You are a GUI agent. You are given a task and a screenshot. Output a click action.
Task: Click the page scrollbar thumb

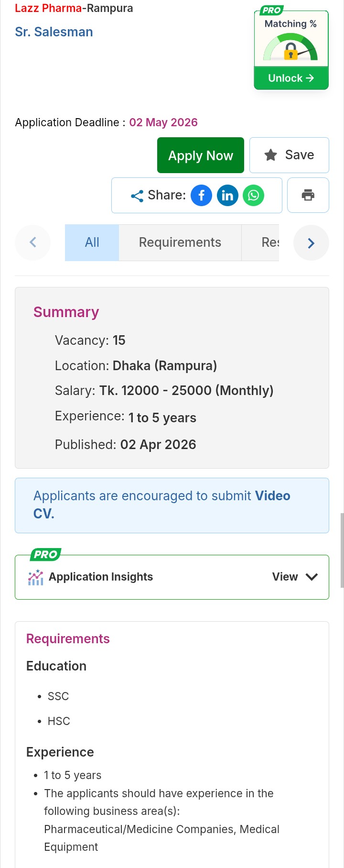point(342,550)
